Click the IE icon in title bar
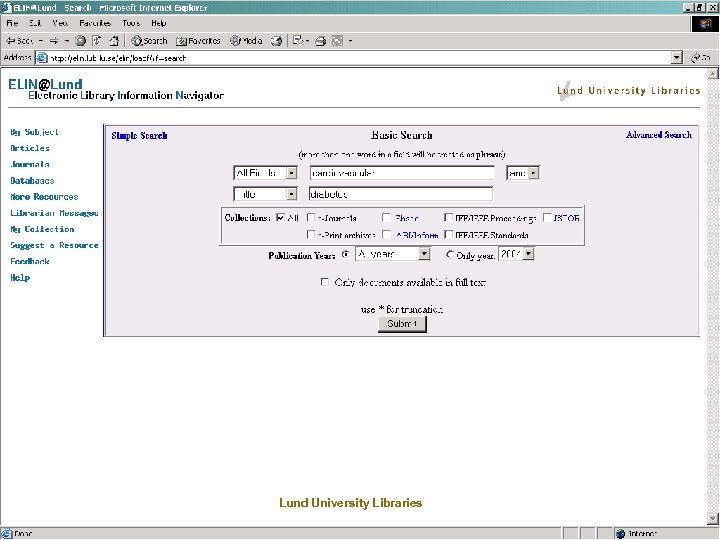 (6, 7)
